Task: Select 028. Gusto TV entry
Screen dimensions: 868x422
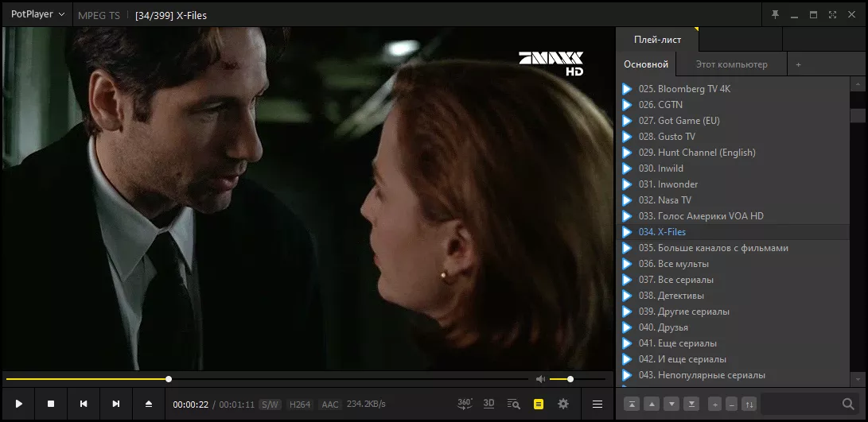Action: coord(733,137)
